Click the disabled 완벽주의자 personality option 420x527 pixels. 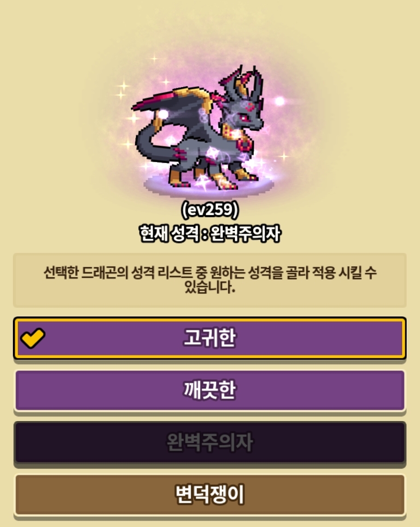click(210, 442)
